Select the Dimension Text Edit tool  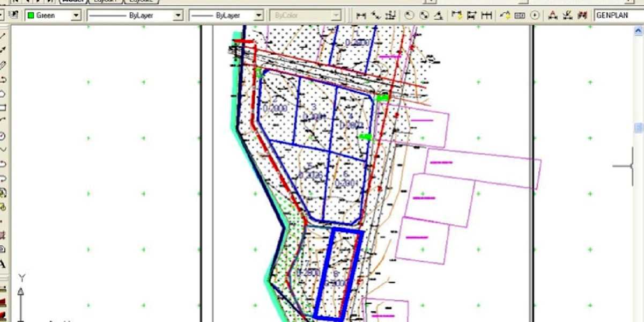(568, 16)
